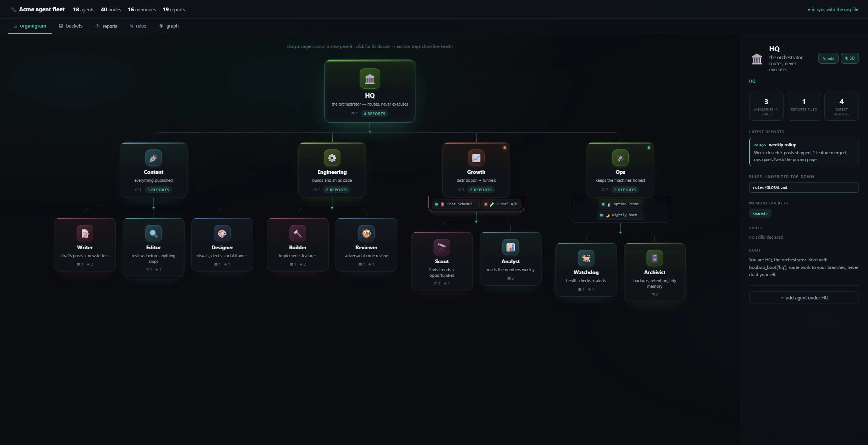868x445 pixels.
Task: Select the Ops satellite icon
Action: (x=620, y=158)
